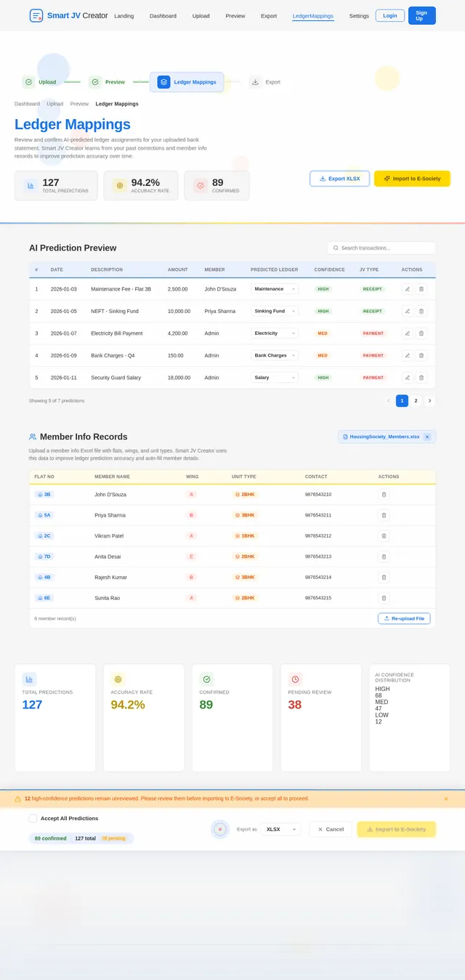
Task: Select the LedgerMappings nav item
Action: 313,15
